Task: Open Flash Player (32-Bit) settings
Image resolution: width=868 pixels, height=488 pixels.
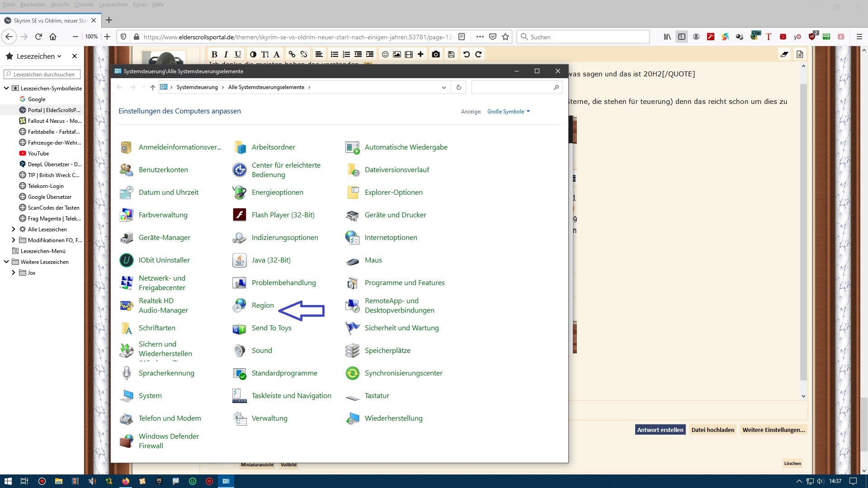Action: pyautogui.click(x=283, y=215)
